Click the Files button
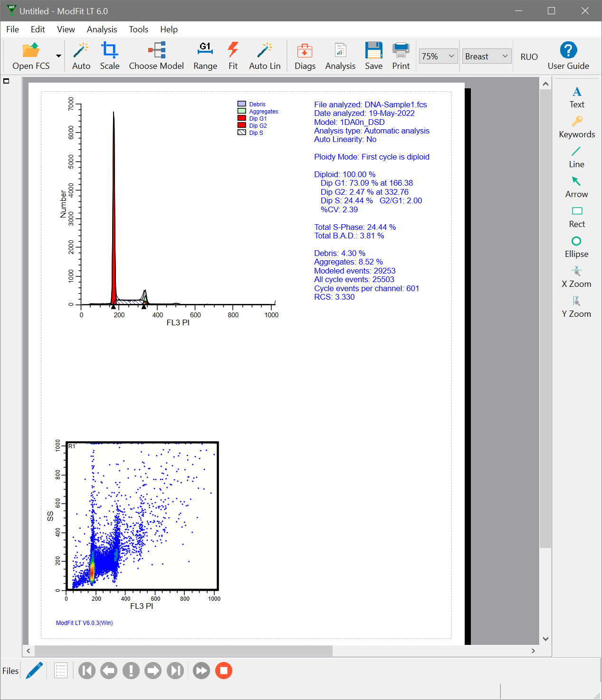The height and width of the screenshot is (700, 602). pos(10,671)
